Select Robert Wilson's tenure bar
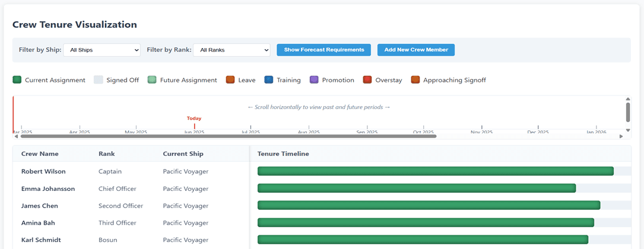The width and height of the screenshot is (644, 249). click(x=435, y=171)
